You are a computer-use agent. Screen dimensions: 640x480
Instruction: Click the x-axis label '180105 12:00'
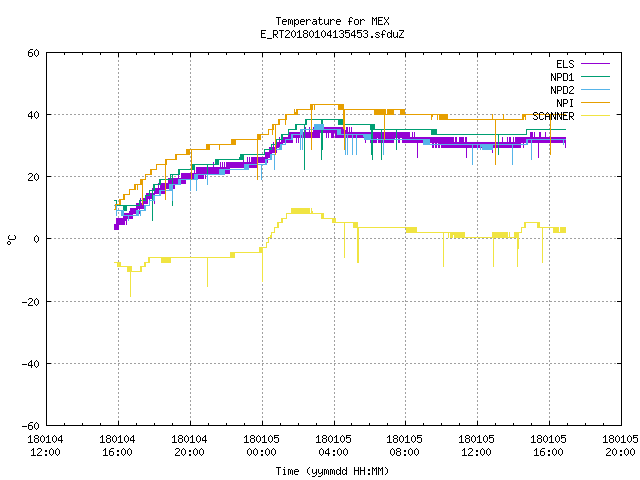click(x=476, y=446)
